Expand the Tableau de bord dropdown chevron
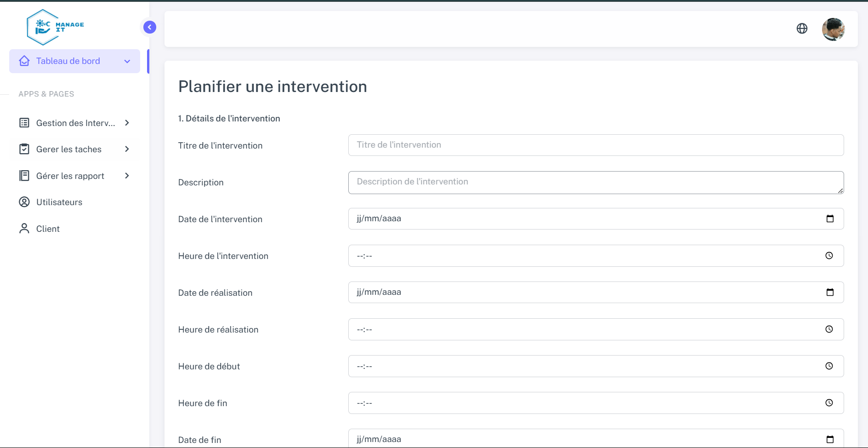Viewport: 868px width, 448px height. tap(127, 61)
